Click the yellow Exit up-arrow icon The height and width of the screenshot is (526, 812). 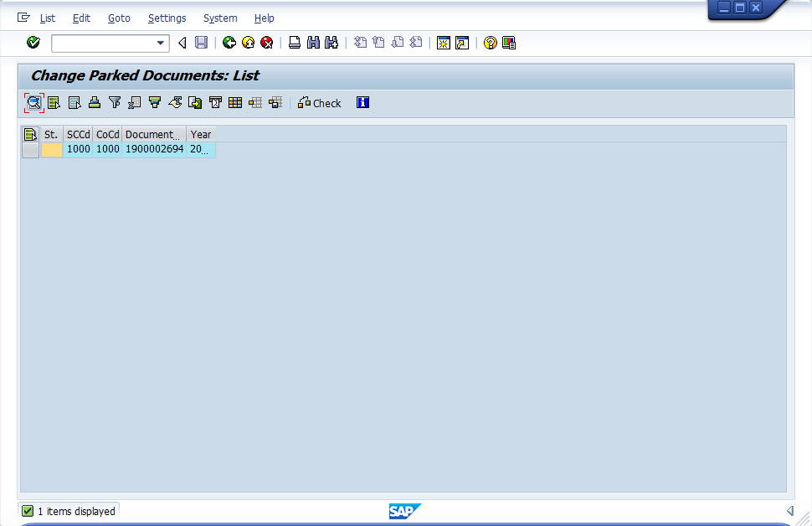coord(248,43)
